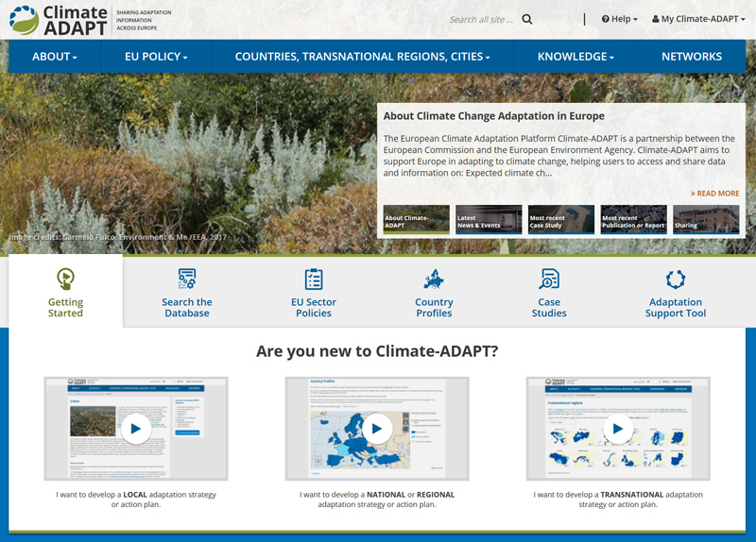Click the EU Sector Policies clipboard icon
This screenshot has width=756, height=542.
[314, 279]
